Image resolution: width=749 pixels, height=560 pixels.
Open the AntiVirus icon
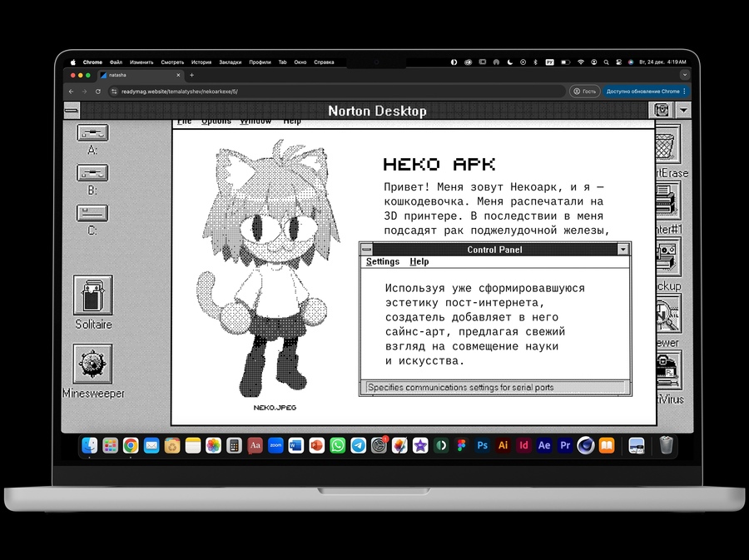tap(667, 370)
